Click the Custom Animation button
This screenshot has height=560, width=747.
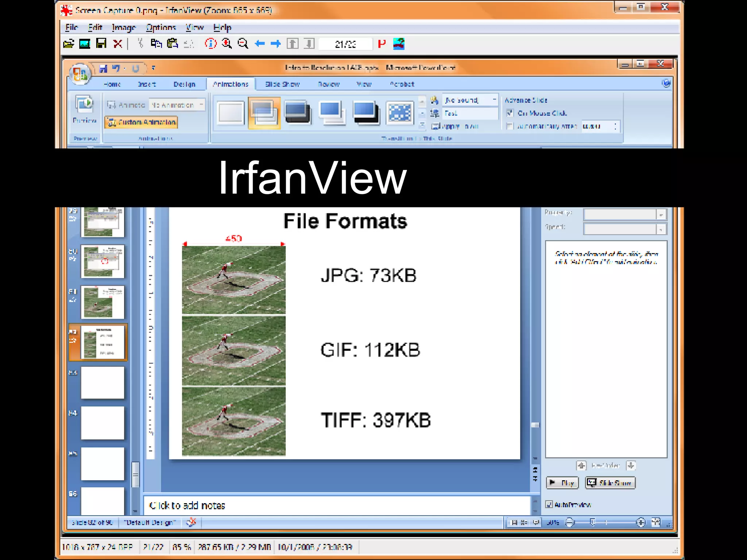[x=142, y=122]
